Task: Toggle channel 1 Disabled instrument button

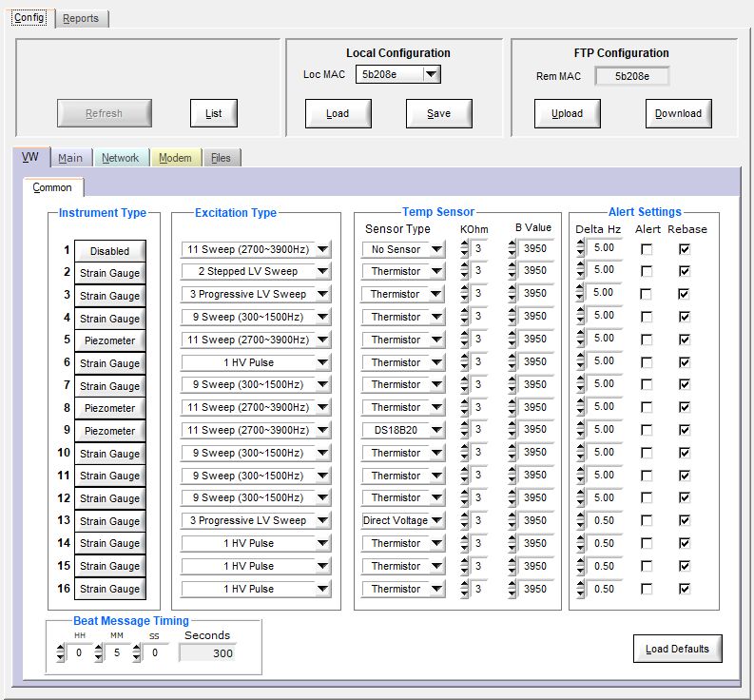Action: click(109, 251)
